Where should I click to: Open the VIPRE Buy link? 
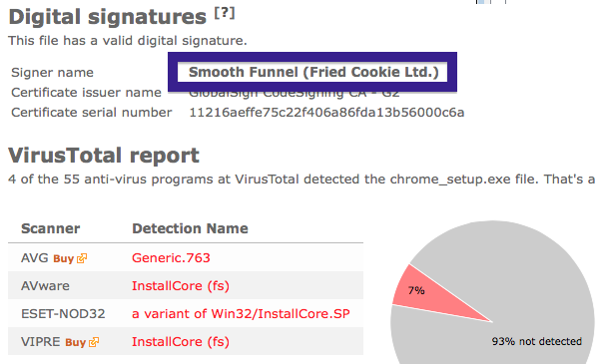(x=75, y=342)
